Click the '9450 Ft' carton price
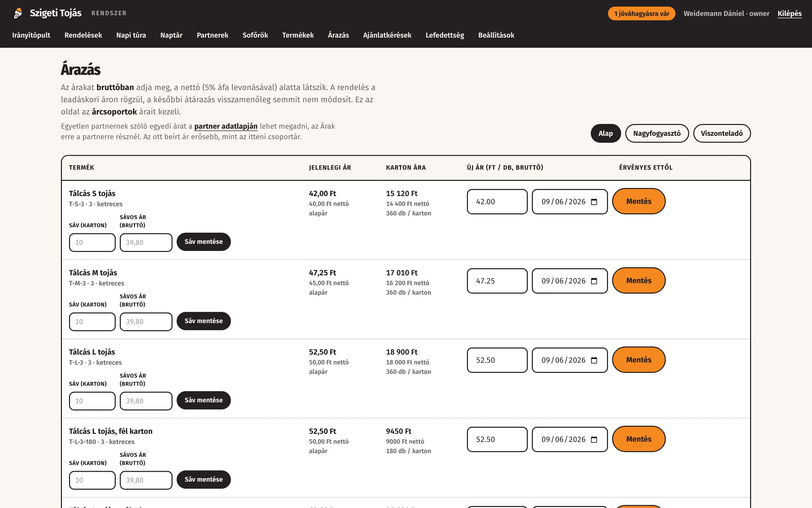The height and width of the screenshot is (508, 812). [x=399, y=431]
